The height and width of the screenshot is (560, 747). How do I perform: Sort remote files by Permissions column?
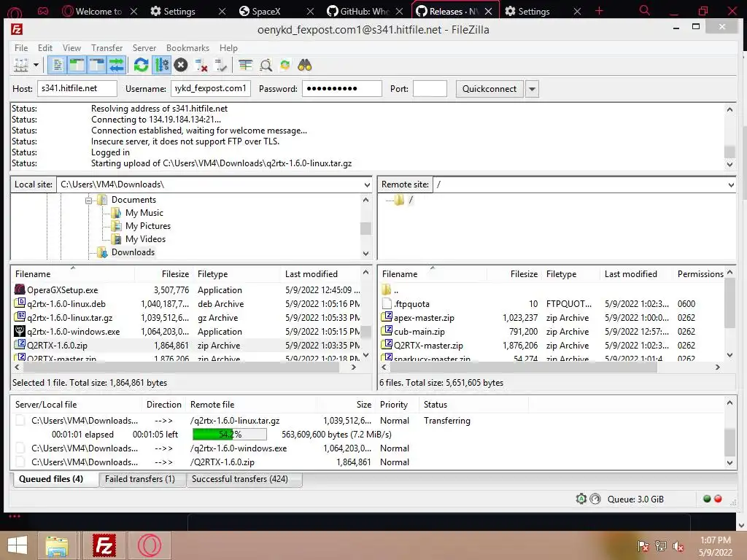tap(700, 274)
